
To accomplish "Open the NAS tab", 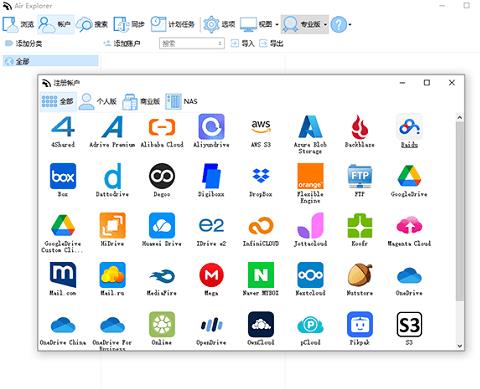I will coord(181,101).
